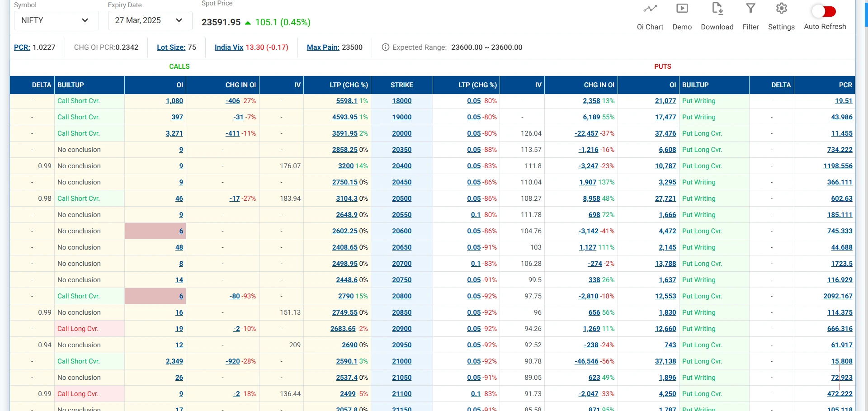Enable Auto Refresh
The width and height of the screenshot is (868, 411).
[x=824, y=11]
